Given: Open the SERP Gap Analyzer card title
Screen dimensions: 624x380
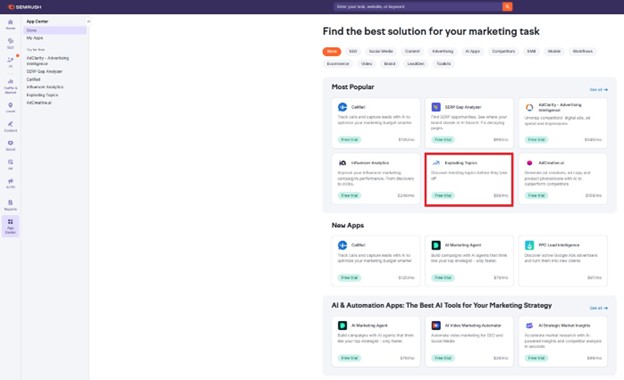Looking at the screenshot, I should 463,107.
